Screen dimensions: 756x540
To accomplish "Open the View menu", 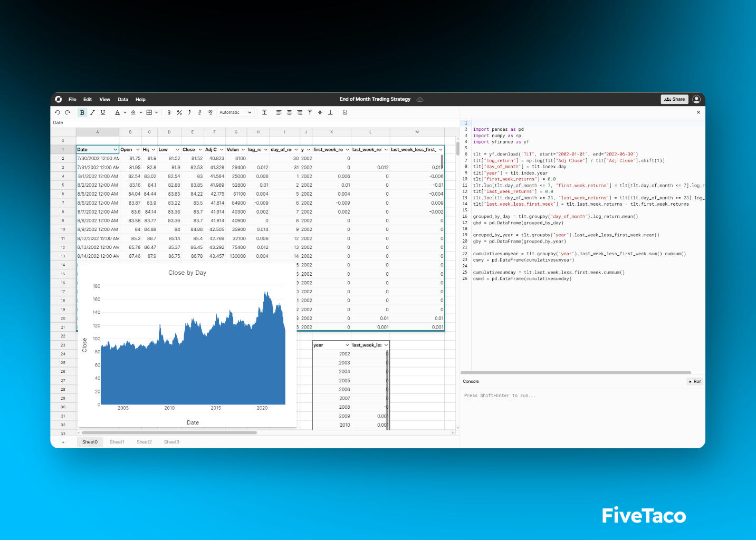I will click(x=105, y=99).
